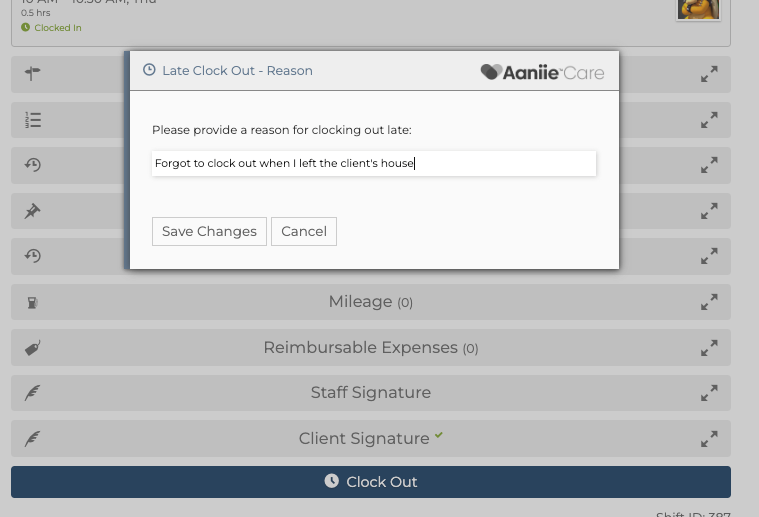Click the Aaniie Care logo
The height and width of the screenshot is (517, 759).
point(542,72)
